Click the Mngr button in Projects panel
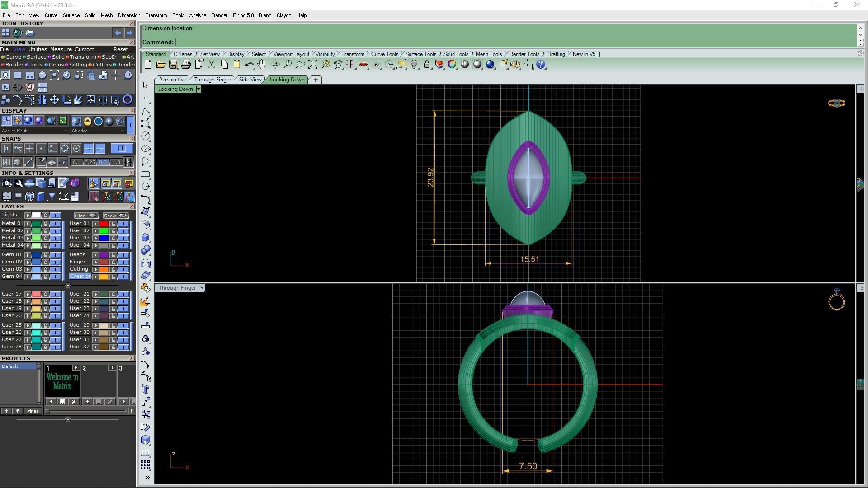The image size is (868, 488). (x=33, y=411)
